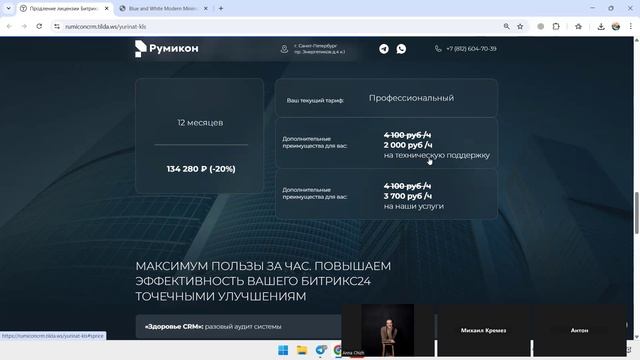Click the page vertical scrollbar thumb
Viewport: 640px width, 360px height.
pyautogui.click(x=636, y=213)
